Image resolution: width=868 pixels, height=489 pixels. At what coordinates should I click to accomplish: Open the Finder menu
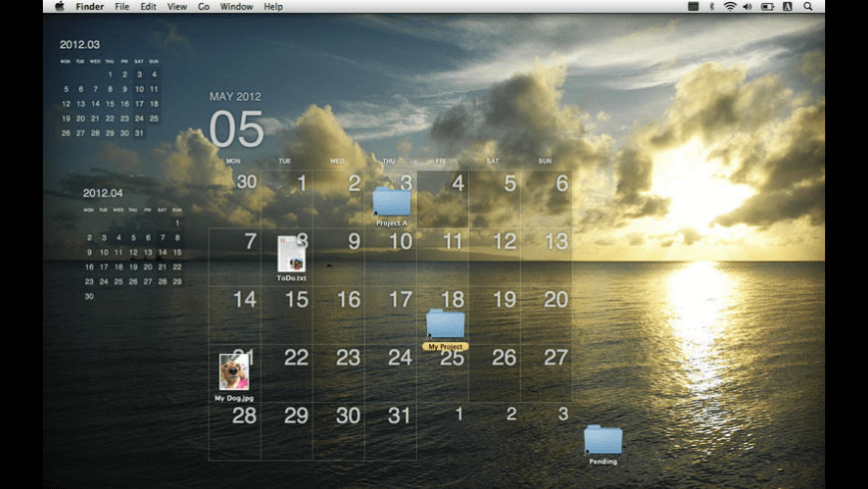click(90, 6)
